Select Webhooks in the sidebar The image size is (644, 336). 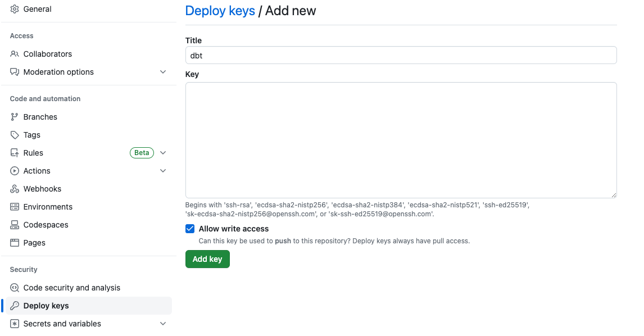coord(42,189)
